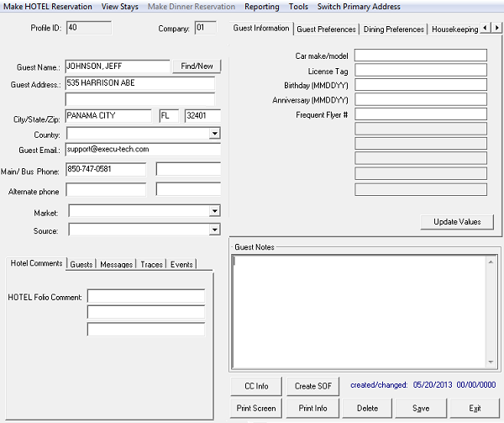Switch to Dining Preferences tab
504x423 pixels.
[x=393, y=29]
